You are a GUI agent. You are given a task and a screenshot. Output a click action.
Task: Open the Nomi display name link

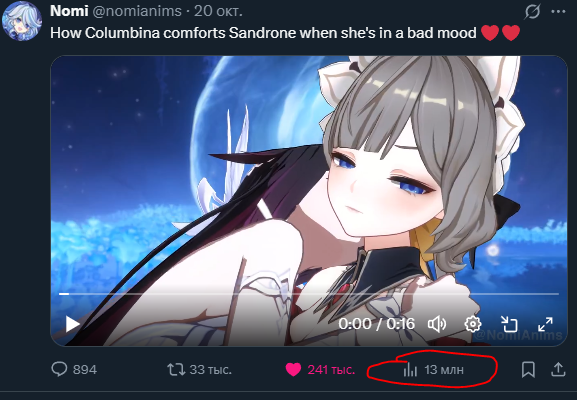point(69,11)
